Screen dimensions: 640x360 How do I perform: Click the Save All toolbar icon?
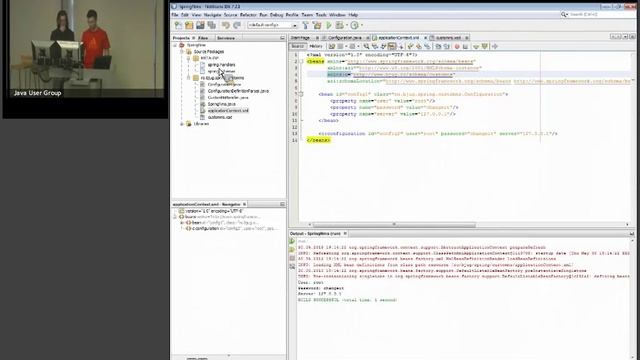point(211,25)
